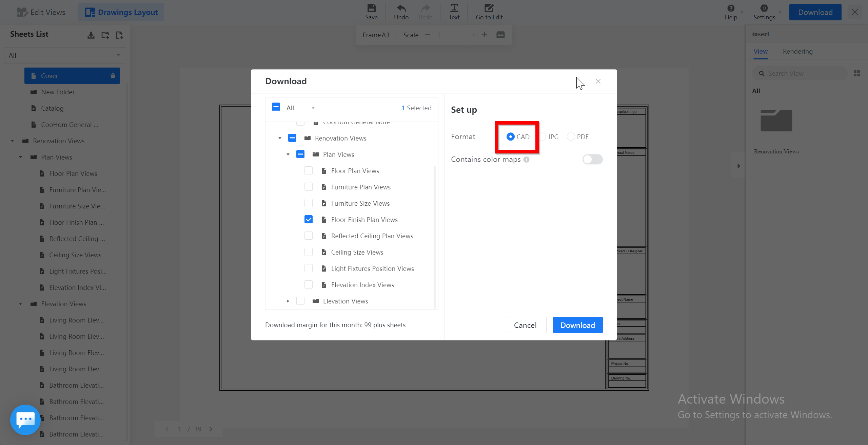
Task: Click the Search View input field
Action: (800, 73)
